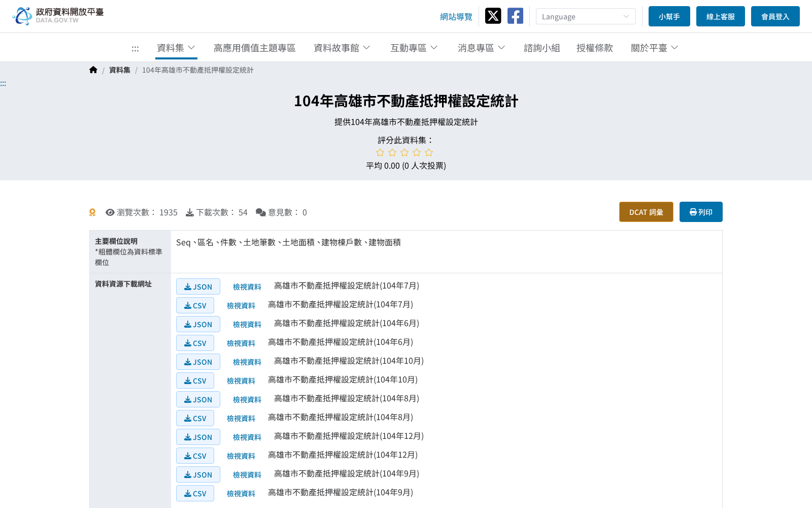812x508 pixels.
Task: Click the 線上客服 button
Action: click(721, 16)
